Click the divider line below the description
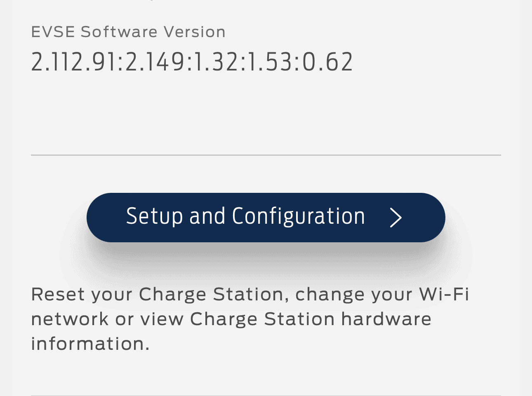 tap(266, 395)
